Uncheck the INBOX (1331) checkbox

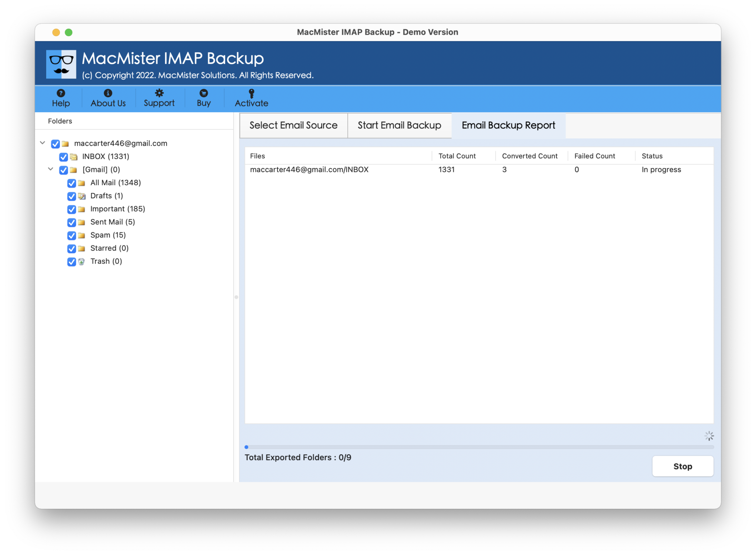coord(63,157)
